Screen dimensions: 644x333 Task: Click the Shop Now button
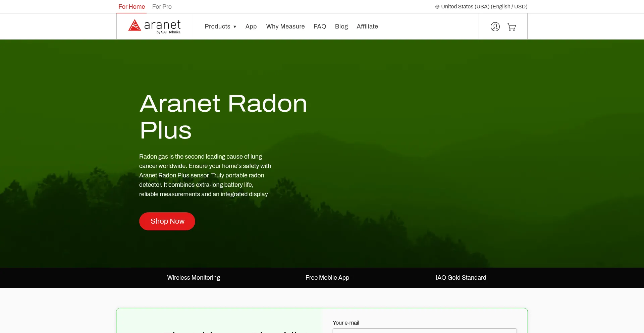pos(167,221)
